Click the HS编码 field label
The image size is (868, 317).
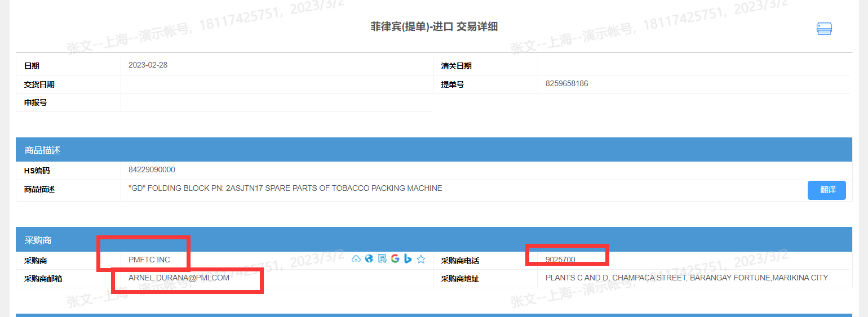coord(37,171)
